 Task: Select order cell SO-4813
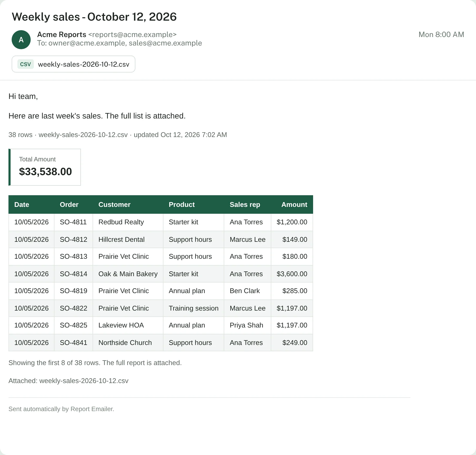point(74,257)
